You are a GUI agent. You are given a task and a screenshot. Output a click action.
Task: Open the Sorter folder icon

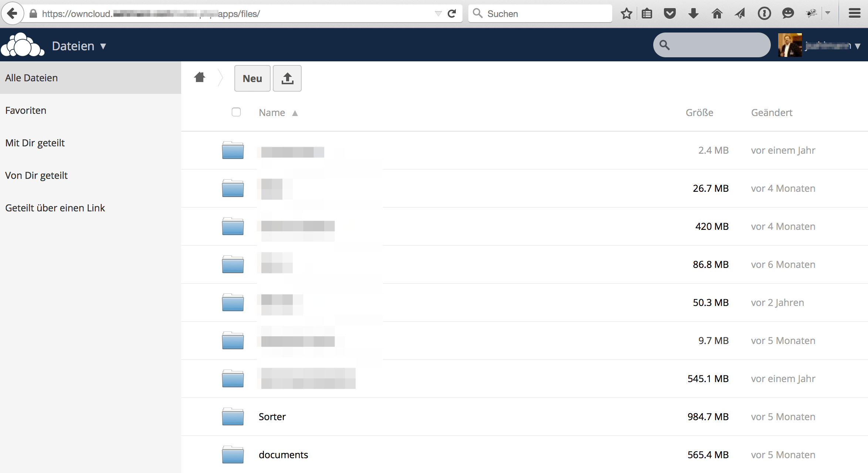click(x=233, y=416)
